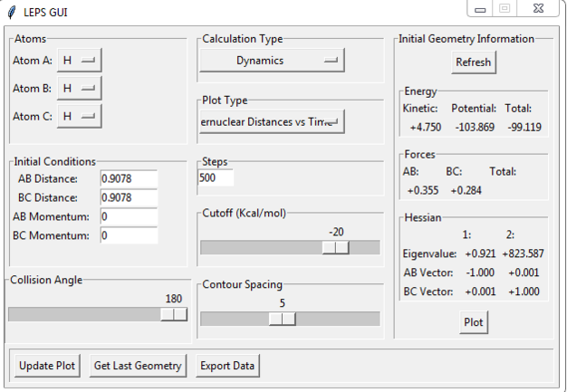
Task: Expand the Calculation Type dropdown
Action: click(x=272, y=61)
